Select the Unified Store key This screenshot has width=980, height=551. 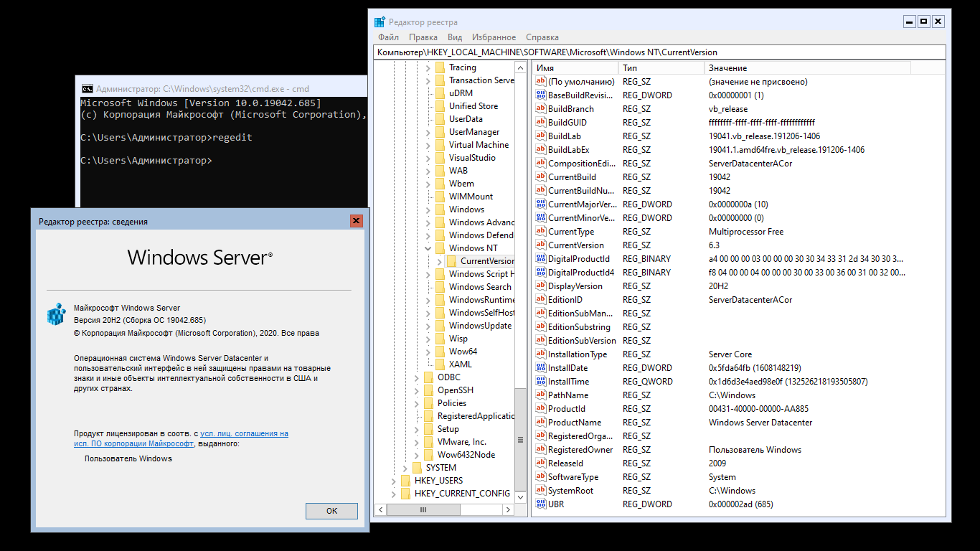pyautogui.click(x=473, y=106)
